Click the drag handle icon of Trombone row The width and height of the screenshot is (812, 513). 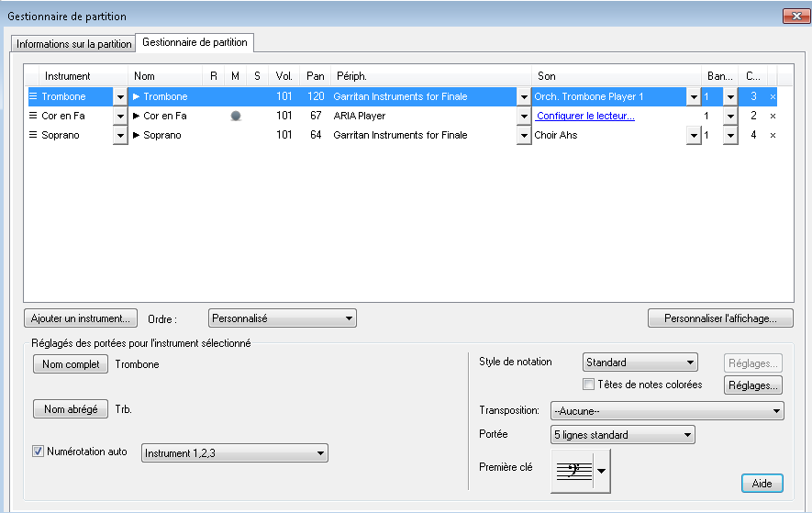coord(34,96)
